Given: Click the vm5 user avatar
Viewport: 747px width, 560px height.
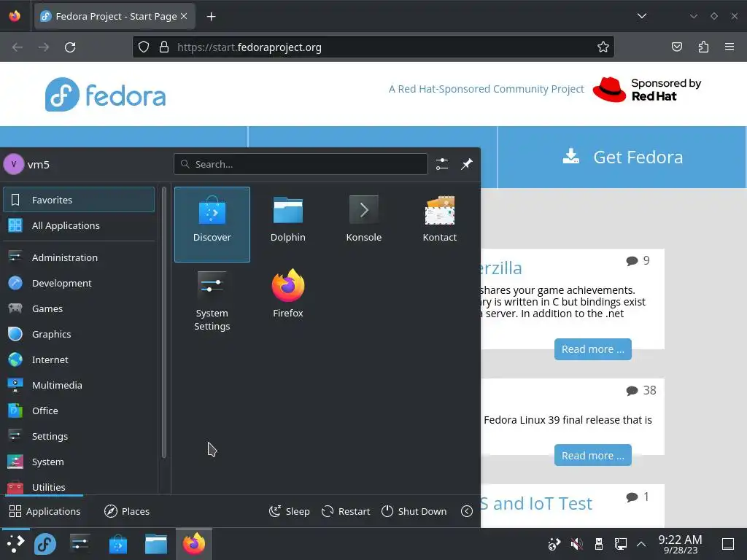Looking at the screenshot, I should [x=14, y=164].
